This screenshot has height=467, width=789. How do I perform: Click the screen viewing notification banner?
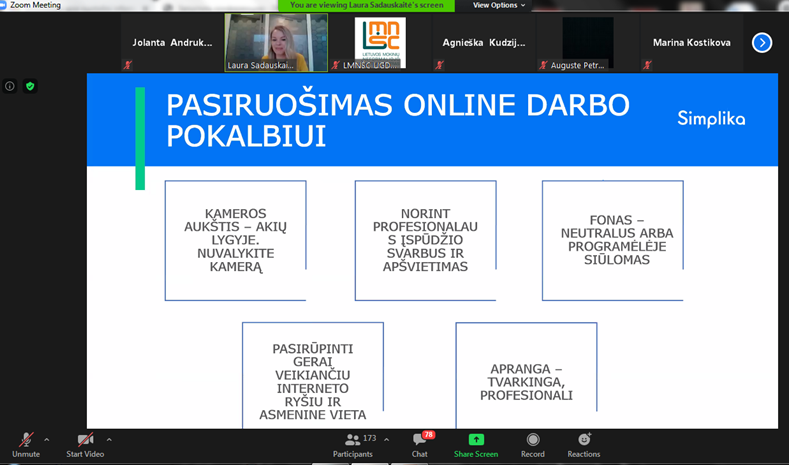(x=366, y=5)
